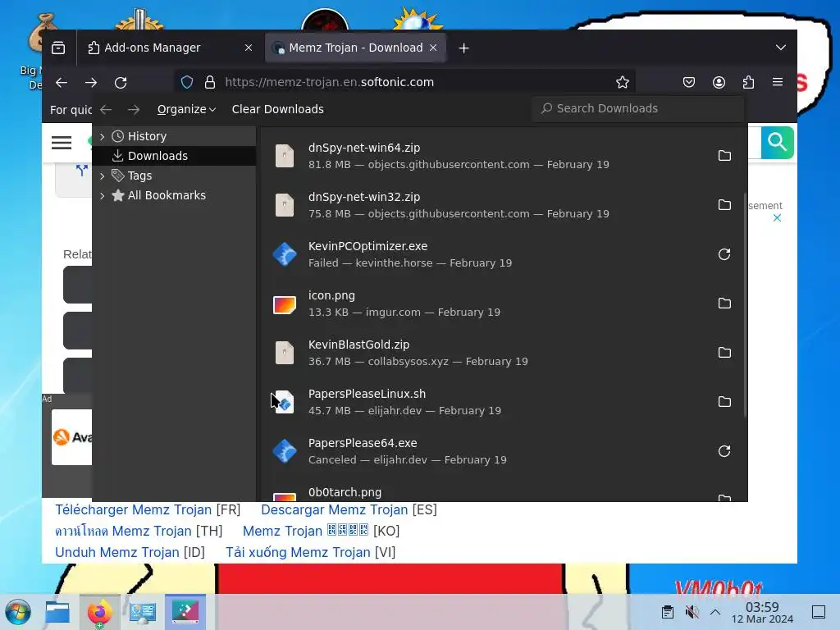Go forward in Library window
Viewport: 840px width, 630px height.
coord(134,109)
